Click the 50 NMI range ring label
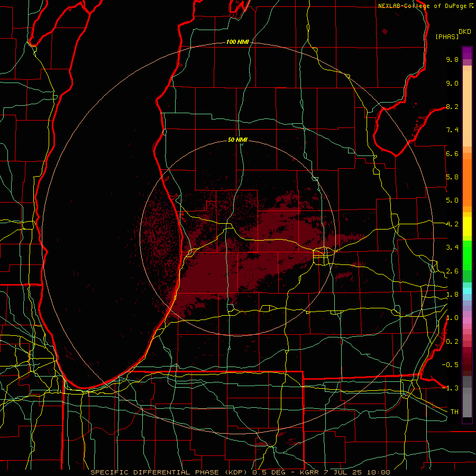 point(237,140)
